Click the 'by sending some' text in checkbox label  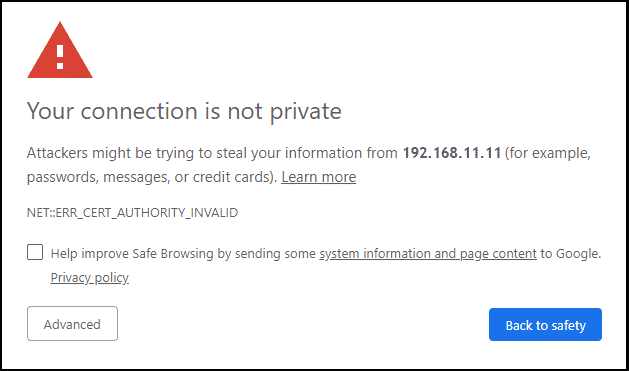(x=266, y=254)
